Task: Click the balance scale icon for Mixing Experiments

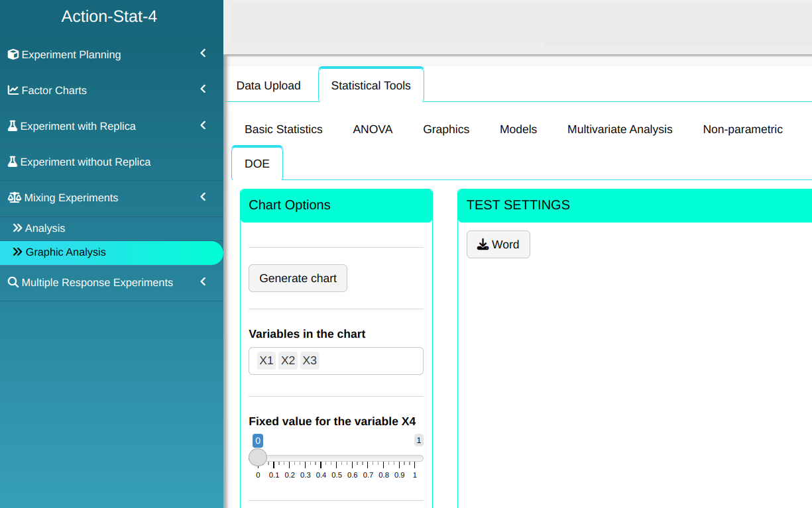Action: pyautogui.click(x=14, y=197)
